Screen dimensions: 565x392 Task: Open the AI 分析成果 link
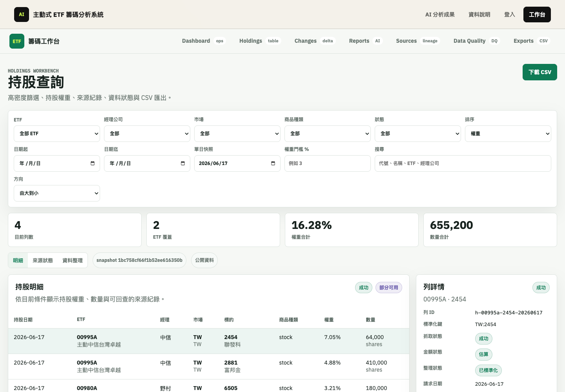(440, 15)
